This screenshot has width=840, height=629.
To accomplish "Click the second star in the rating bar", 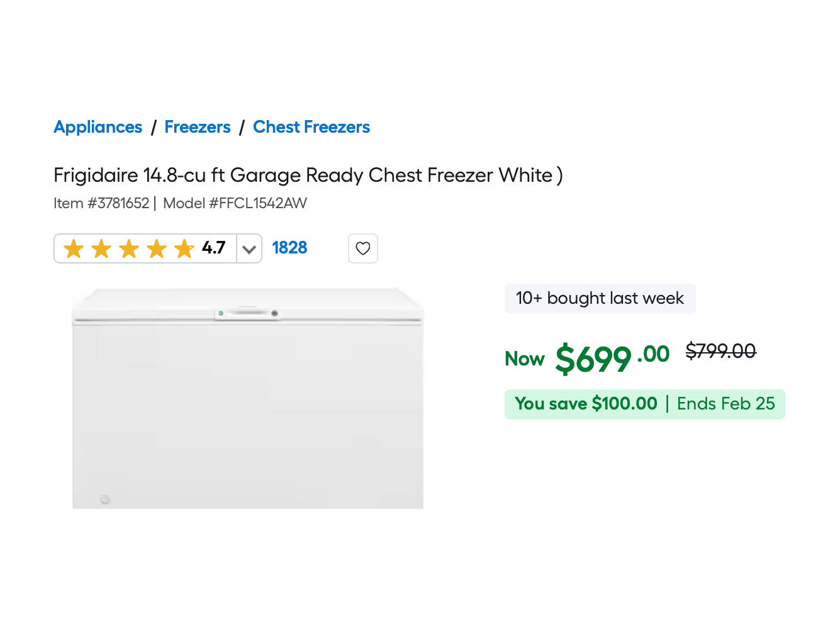I will click(101, 248).
